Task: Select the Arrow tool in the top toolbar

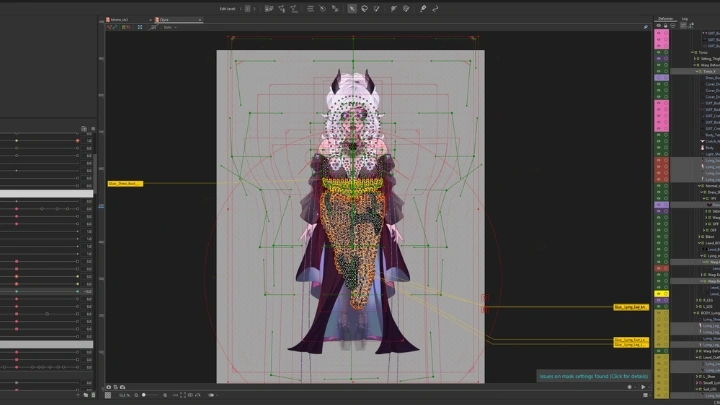Action: pyautogui.click(x=352, y=8)
